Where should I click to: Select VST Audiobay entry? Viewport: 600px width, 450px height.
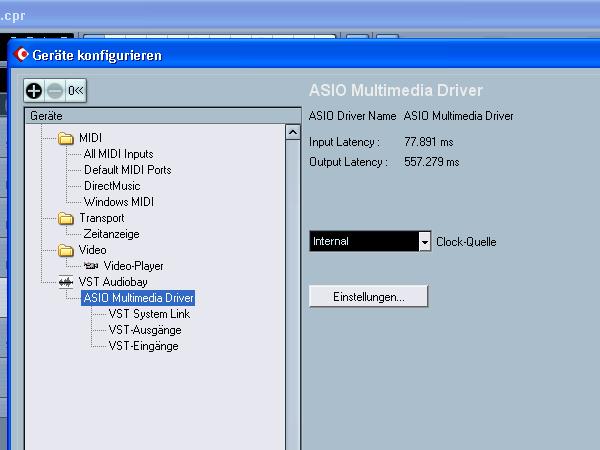pos(113,282)
